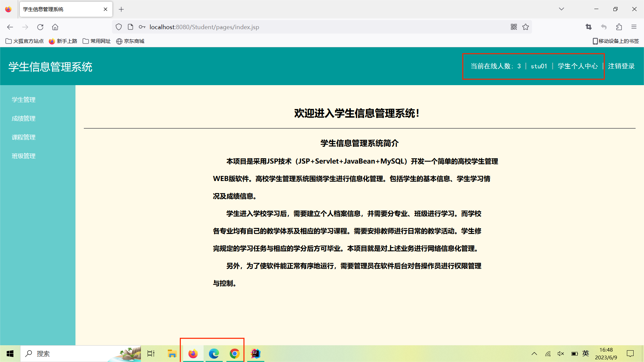Open the network status tray icon
644x362 pixels.
pos(548,354)
